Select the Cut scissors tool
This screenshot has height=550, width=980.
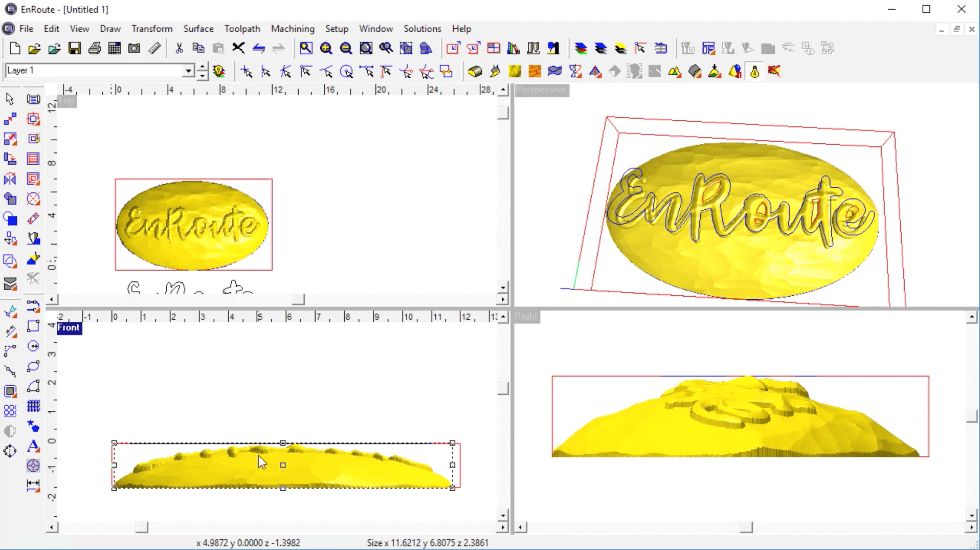179,49
